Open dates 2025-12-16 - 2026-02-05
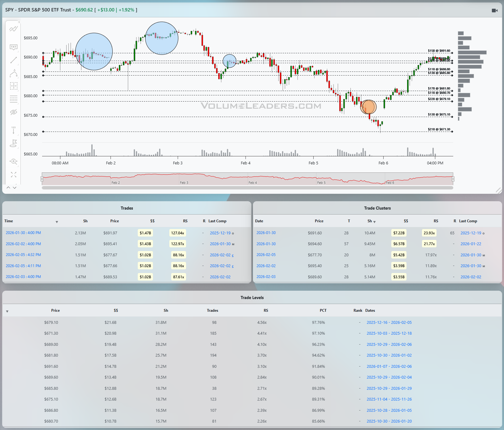 pos(389,323)
